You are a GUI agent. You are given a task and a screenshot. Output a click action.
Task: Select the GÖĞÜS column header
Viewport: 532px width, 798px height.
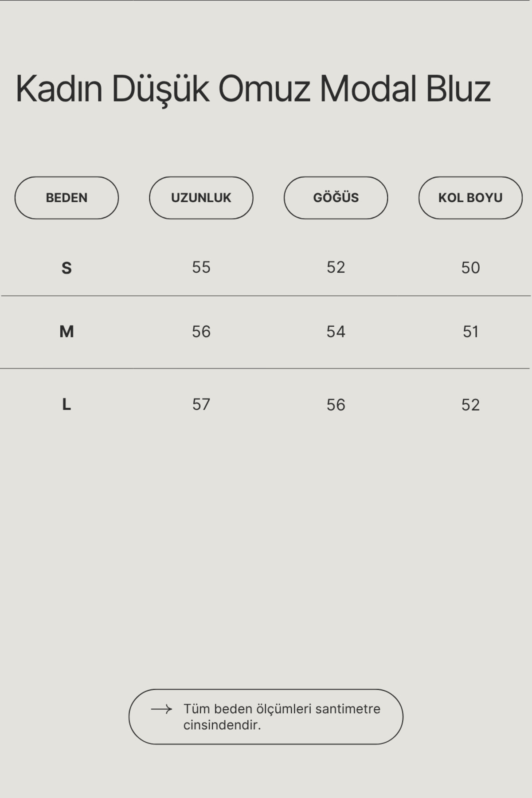click(x=336, y=198)
